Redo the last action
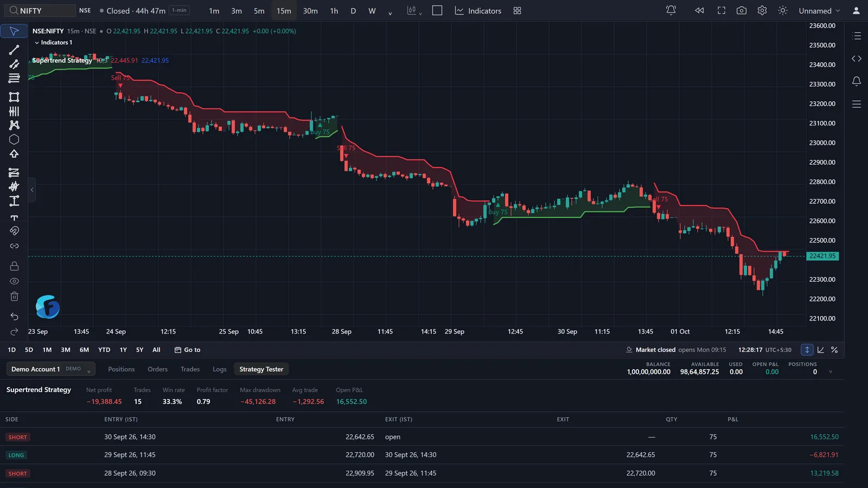 (x=14, y=331)
